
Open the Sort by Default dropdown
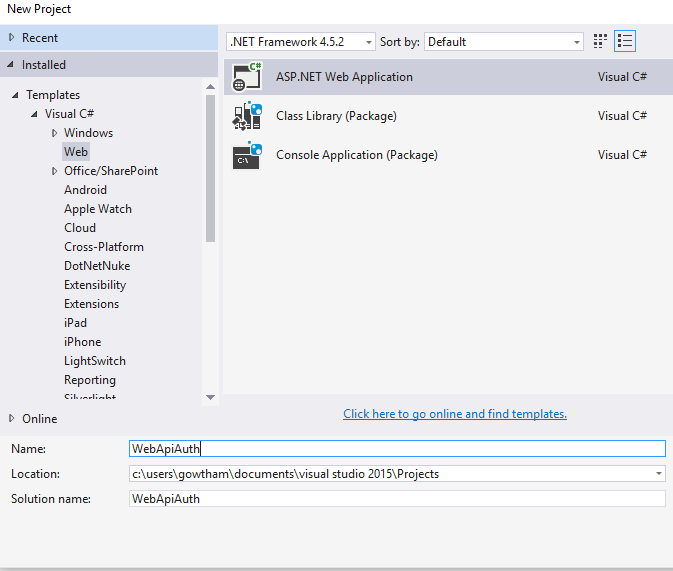[504, 42]
